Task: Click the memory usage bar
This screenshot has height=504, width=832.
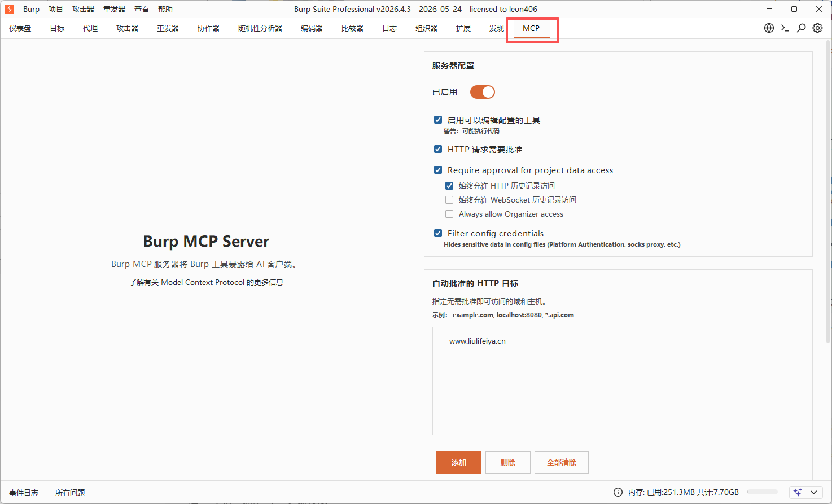Action: [x=762, y=492]
